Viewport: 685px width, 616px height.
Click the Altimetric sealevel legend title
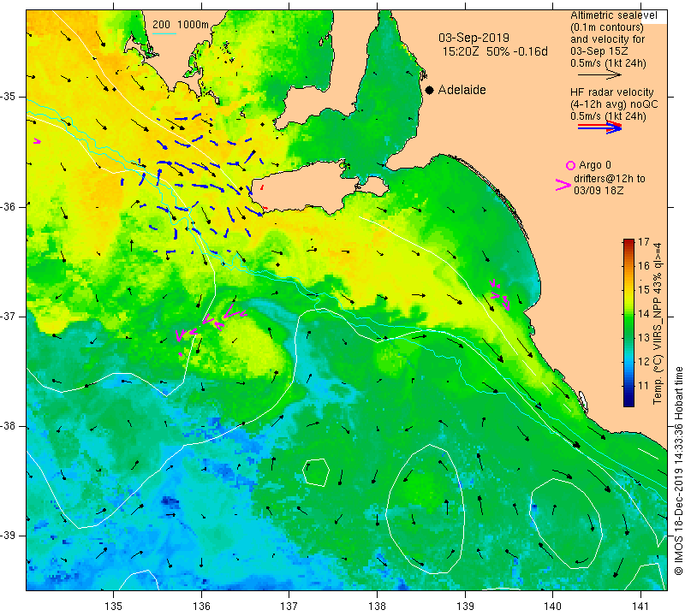[x=613, y=15]
